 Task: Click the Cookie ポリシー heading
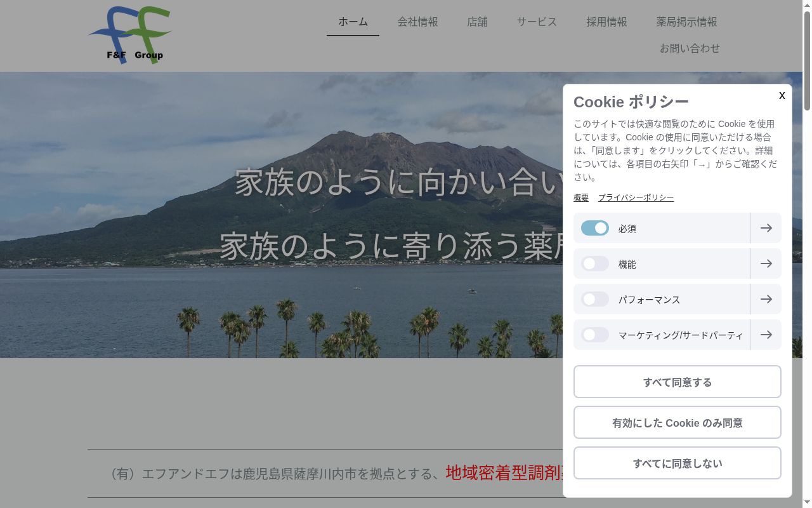coord(631,102)
